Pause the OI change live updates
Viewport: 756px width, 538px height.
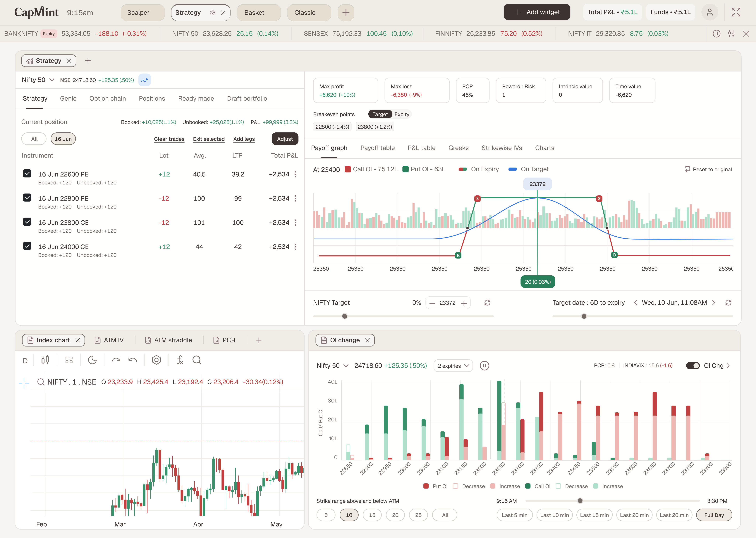pos(484,366)
